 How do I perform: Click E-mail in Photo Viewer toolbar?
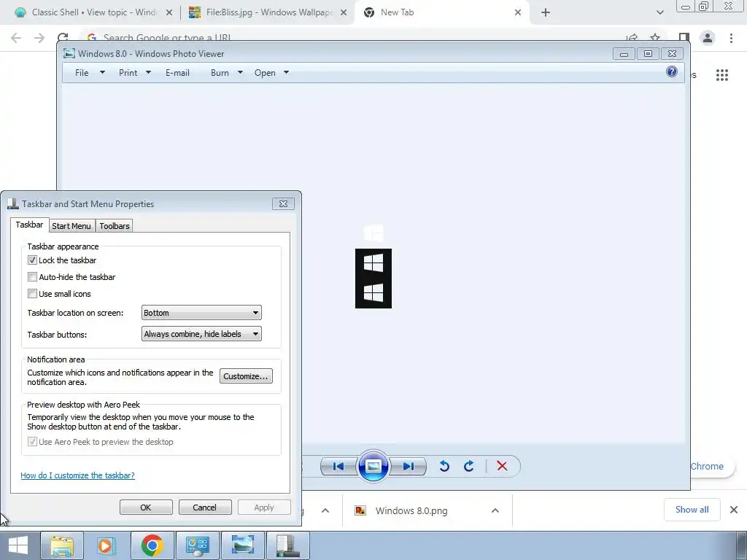[178, 73]
